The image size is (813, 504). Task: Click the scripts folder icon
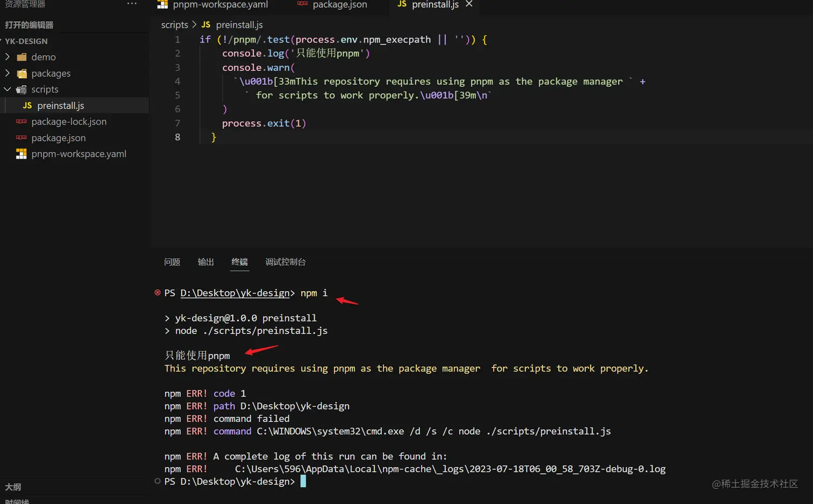(x=22, y=89)
